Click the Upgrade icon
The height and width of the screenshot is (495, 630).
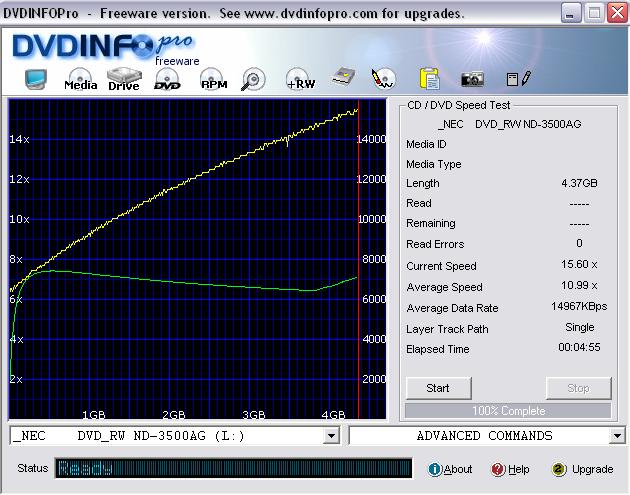[559, 469]
